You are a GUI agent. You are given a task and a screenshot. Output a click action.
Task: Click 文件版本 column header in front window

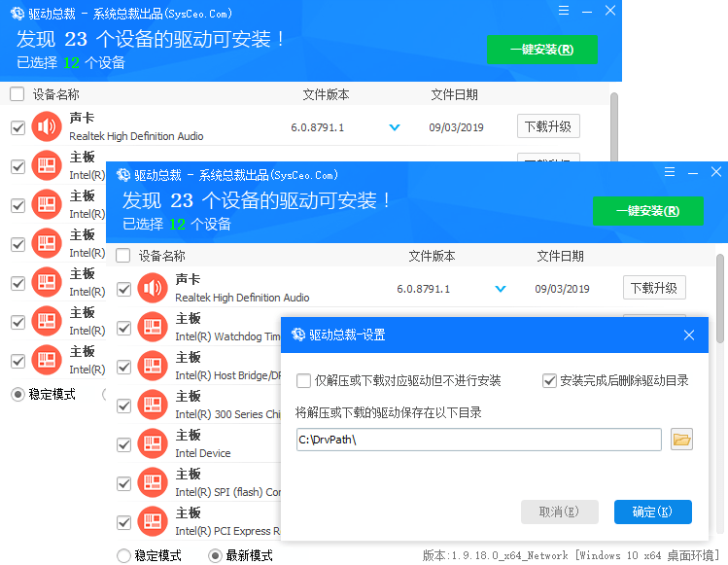click(432, 256)
